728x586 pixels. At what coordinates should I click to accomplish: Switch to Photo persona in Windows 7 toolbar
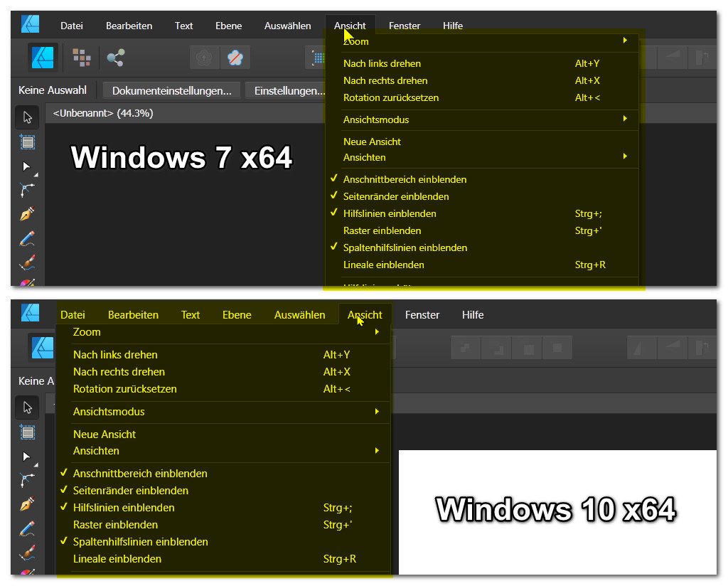(x=116, y=58)
